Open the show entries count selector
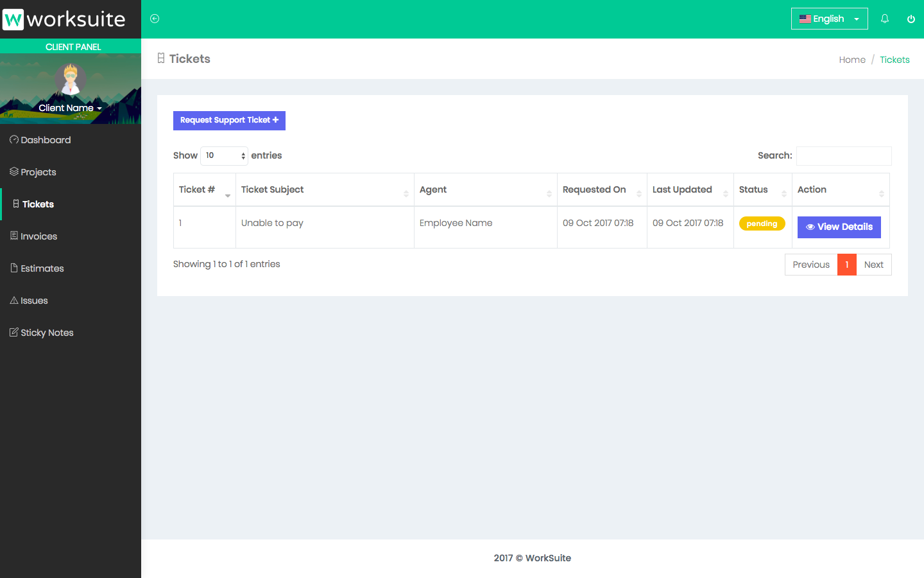 (x=224, y=155)
